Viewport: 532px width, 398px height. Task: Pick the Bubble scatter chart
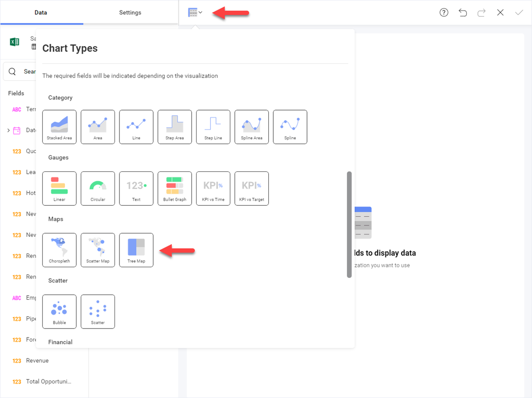(60, 311)
